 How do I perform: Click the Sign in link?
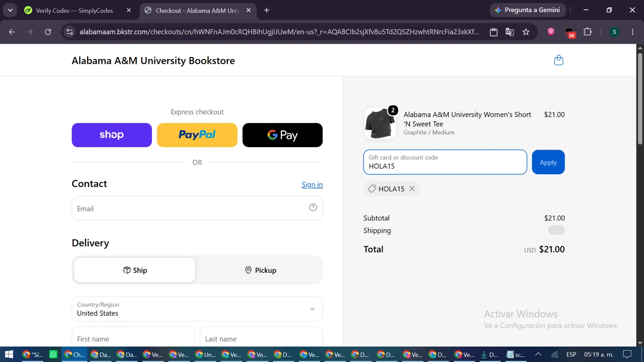[x=312, y=184]
